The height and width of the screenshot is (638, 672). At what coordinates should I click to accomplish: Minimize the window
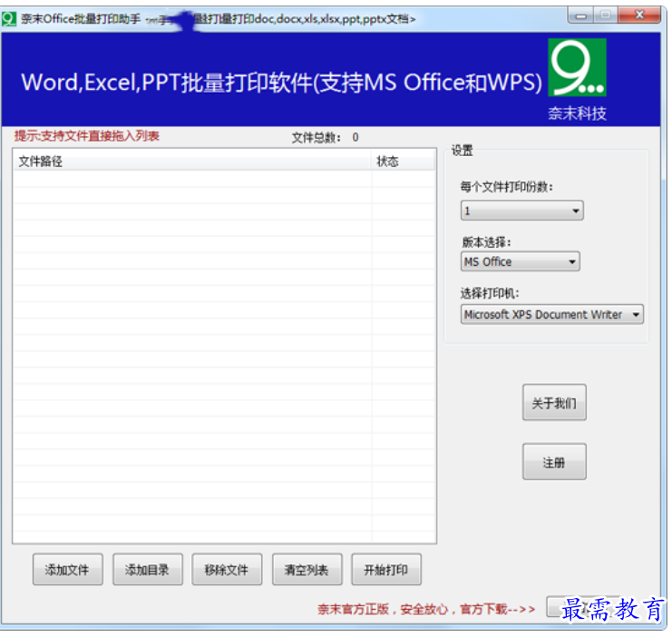[580, 15]
